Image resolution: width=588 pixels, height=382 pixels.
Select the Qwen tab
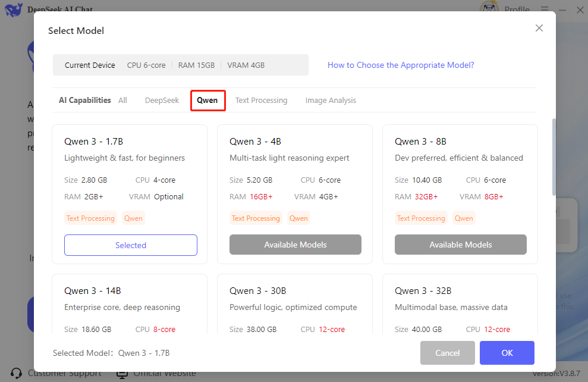207,100
